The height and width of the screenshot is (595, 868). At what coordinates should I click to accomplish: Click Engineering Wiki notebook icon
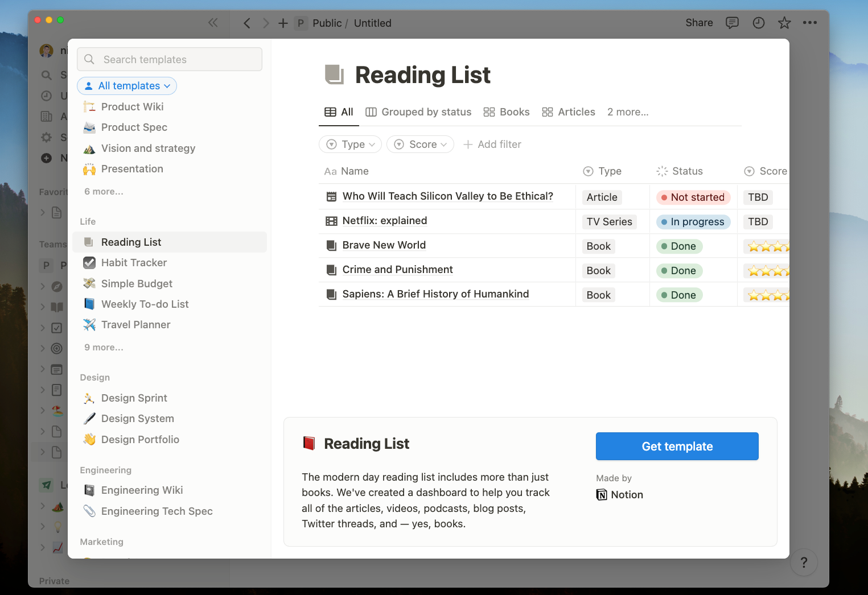(89, 490)
